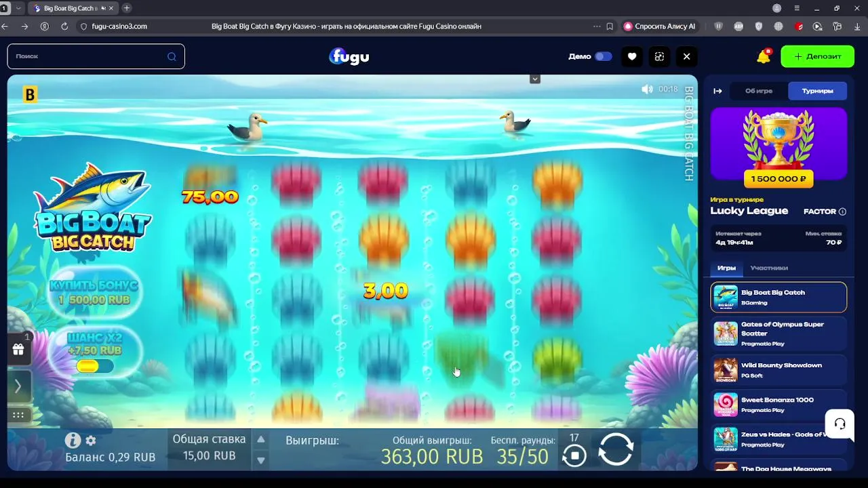Close the game with the X button

point(686,56)
